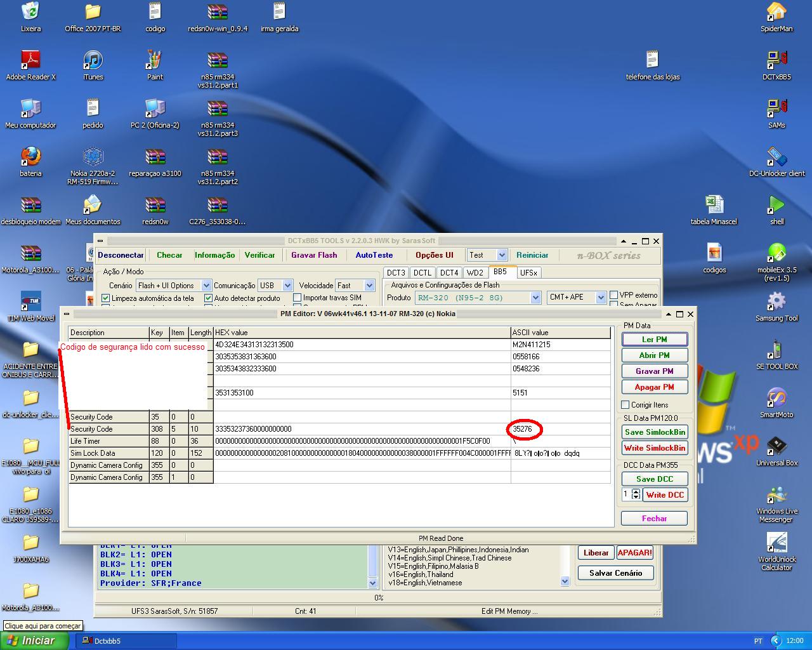Increment the DCC number stepper
This screenshot has width=812, height=650.
[x=636, y=491]
